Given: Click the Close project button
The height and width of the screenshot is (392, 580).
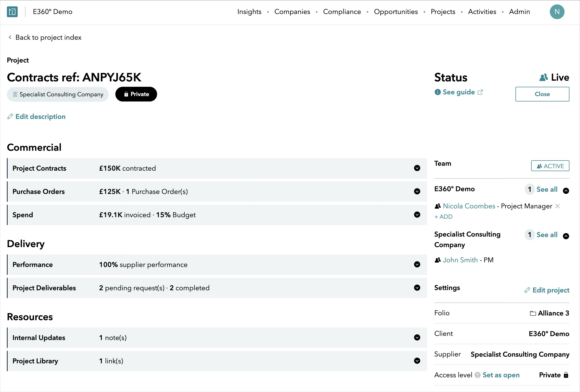Looking at the screenshot, I should pos(542,94).
